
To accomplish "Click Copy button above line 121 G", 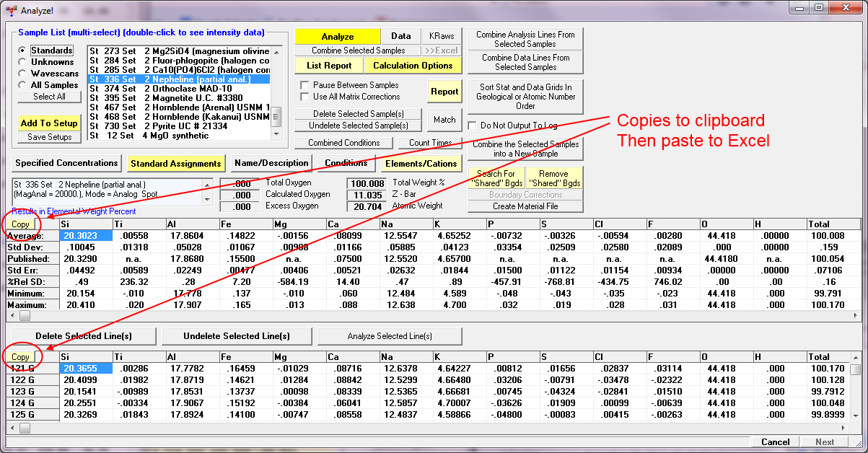I will point(20,357).
